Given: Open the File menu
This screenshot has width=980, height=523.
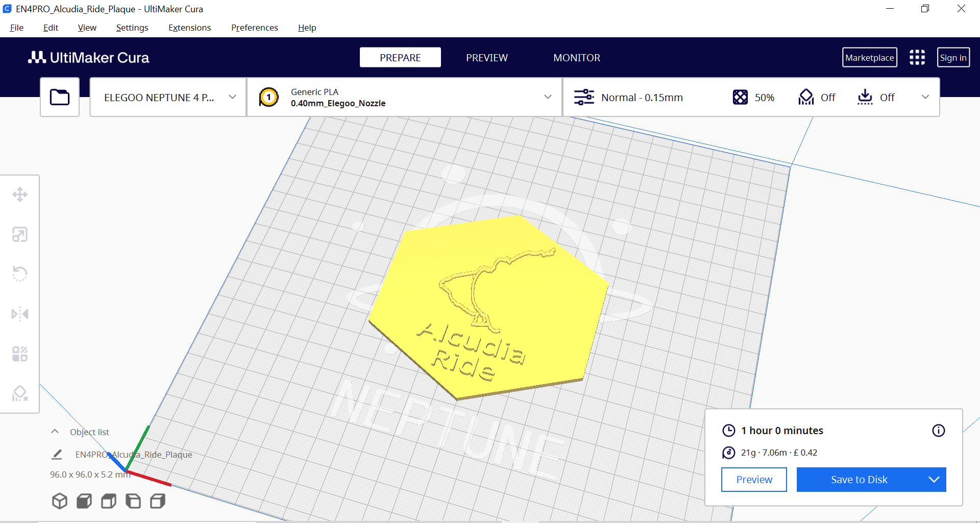Looking at the screenshot, I should (17, 28).
